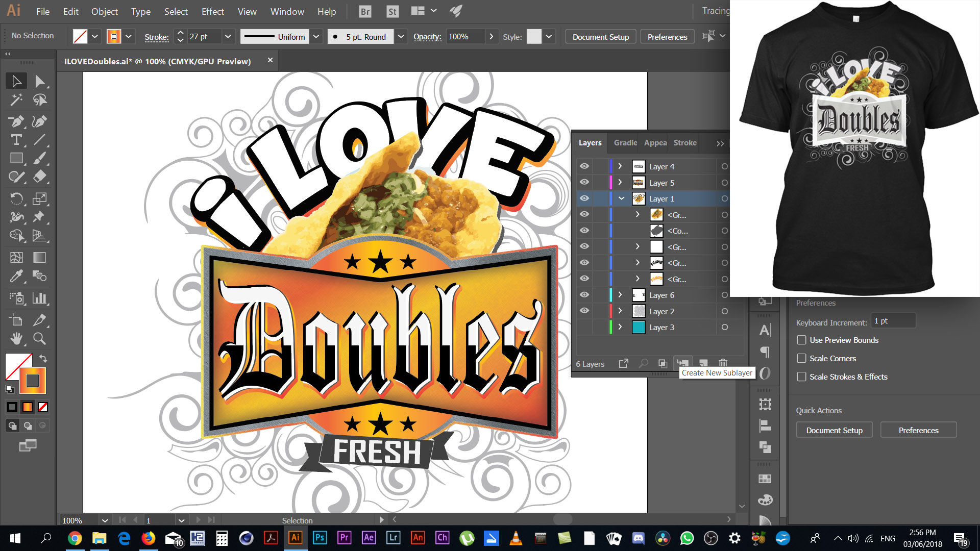Select the Hand tool
This screenshot has height=551, width=980.
tap(16, 338)
